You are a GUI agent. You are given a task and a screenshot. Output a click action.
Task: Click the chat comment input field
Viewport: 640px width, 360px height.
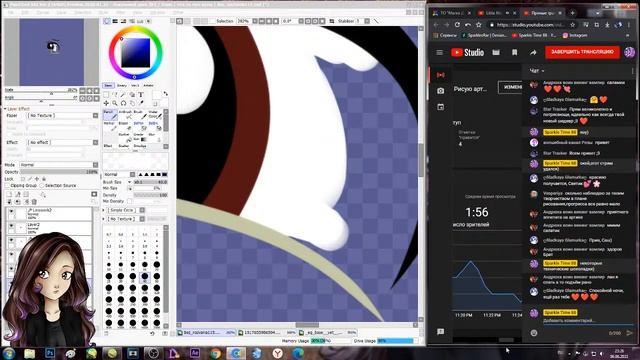(588, 321)
